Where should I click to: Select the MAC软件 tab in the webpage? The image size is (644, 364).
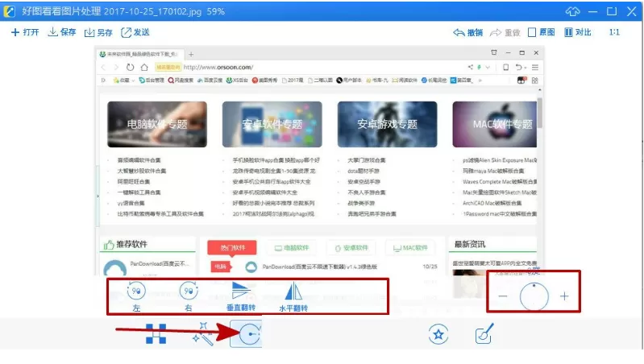coord(410,248)
